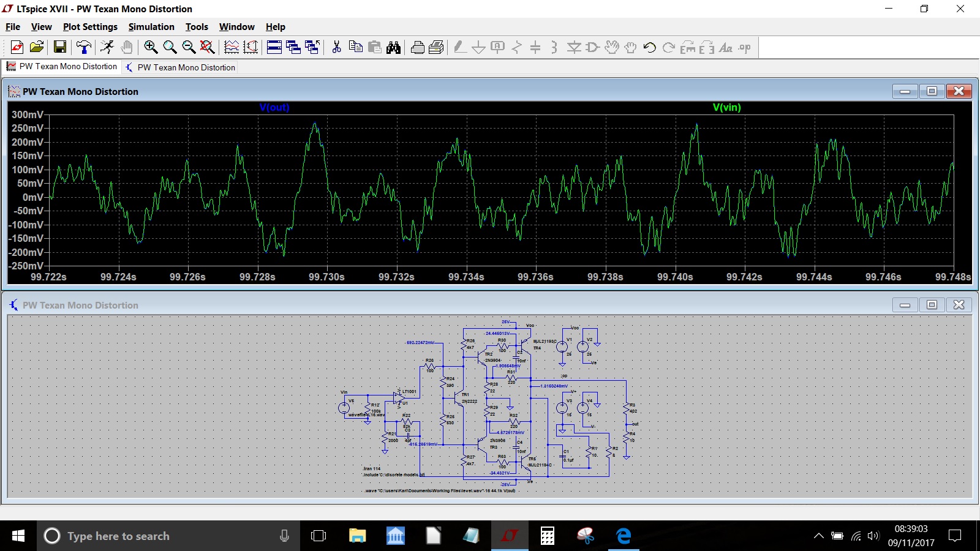This screenshot has width=980, height=551.
Task: Click the Undo arrow icon
Action: 650,47
